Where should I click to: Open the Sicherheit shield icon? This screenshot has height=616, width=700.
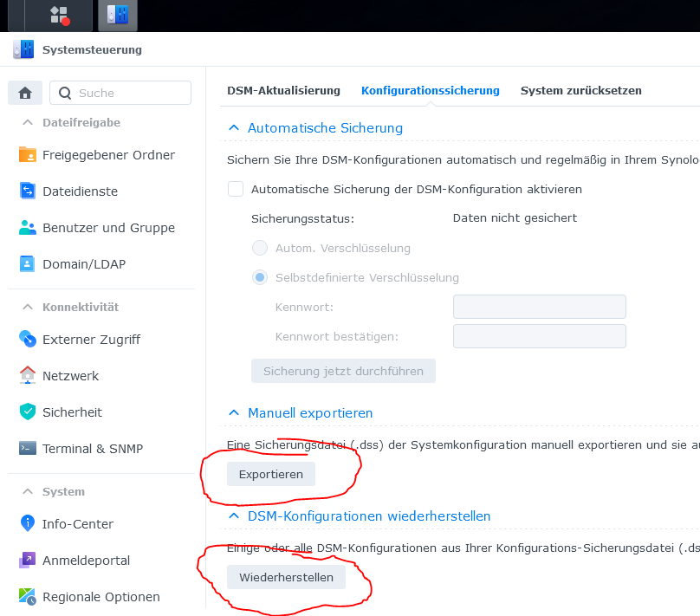pyautogui.click(x=28, y=412)
